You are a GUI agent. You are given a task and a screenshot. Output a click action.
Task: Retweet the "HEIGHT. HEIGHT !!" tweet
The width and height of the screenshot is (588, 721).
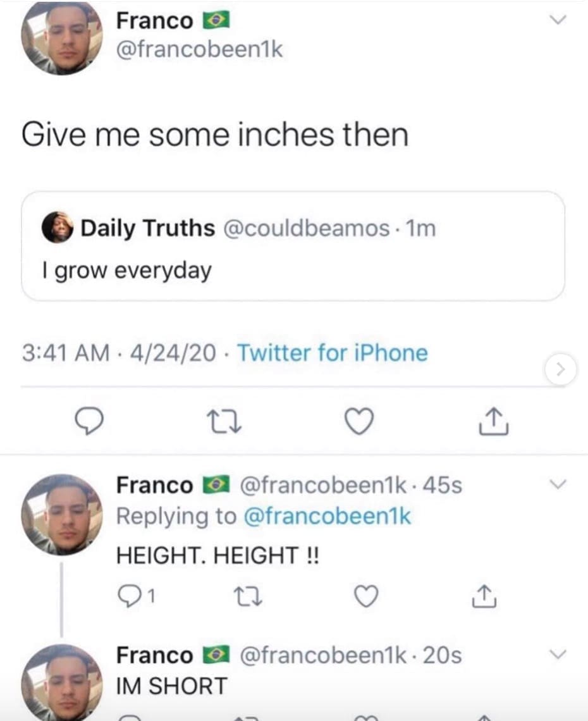coord(245,596)
